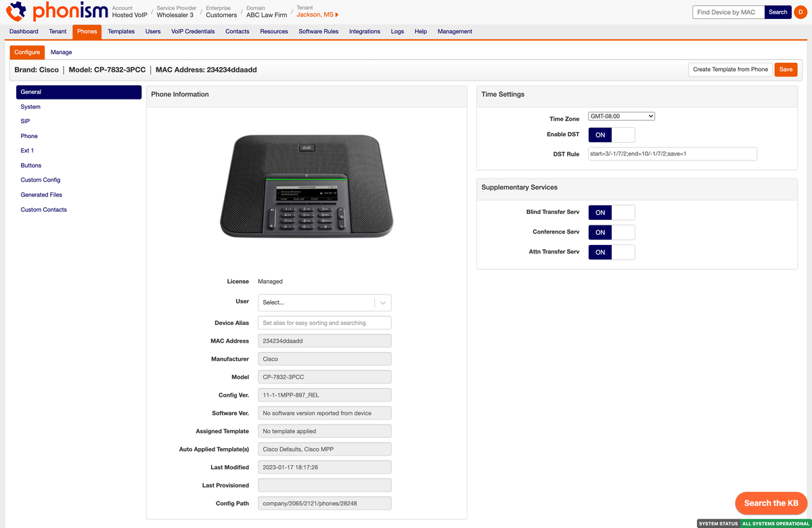The height and width of the screenshot is (528, 812).
Task: Click the Software Ver. field
Action: click(325, 413)
